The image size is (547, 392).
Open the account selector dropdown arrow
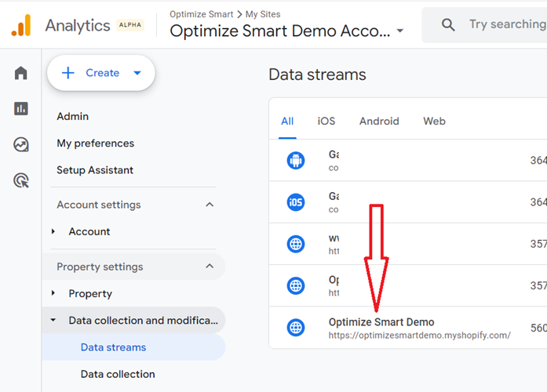[x=400, y=31]
